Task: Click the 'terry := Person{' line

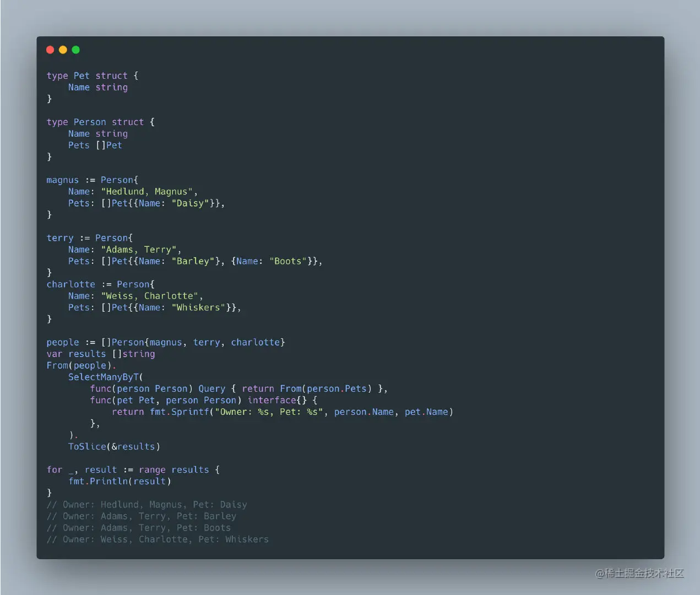Action: click(x=90, y=237)
